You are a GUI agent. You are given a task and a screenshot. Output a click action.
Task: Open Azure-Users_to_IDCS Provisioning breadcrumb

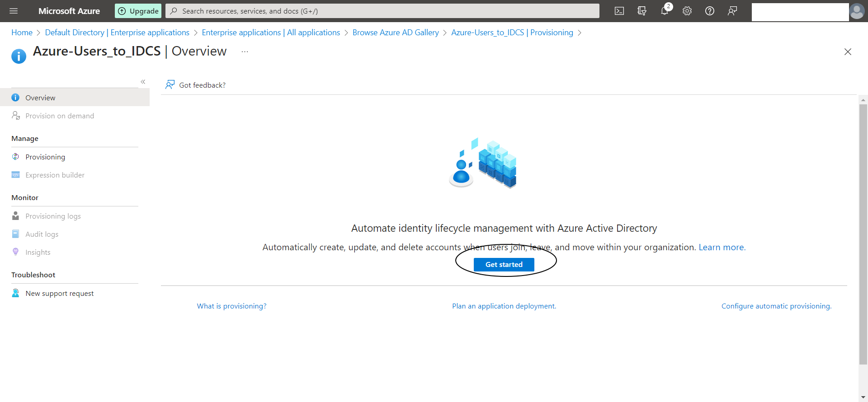(x=512, y=33)
